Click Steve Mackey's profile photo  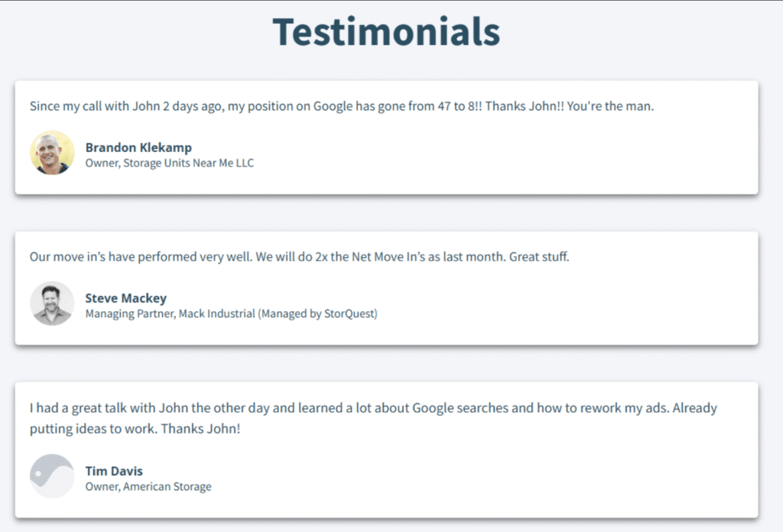coord(52,303)
